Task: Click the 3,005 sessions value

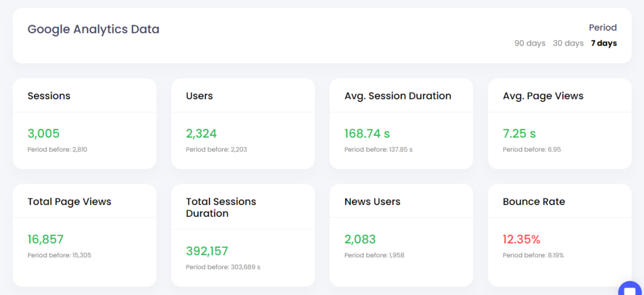Action: 43,133
